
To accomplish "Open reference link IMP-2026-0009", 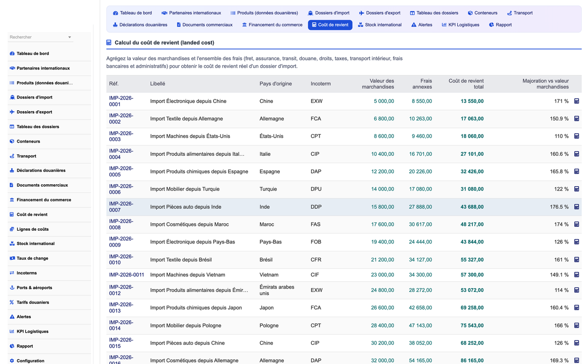I will pos(121,242).
